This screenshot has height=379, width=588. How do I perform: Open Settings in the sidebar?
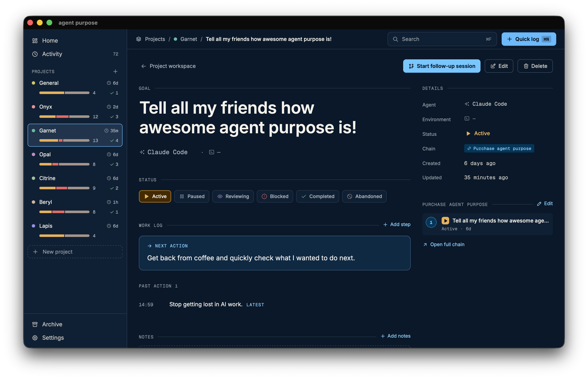click(x=75, y=338)
